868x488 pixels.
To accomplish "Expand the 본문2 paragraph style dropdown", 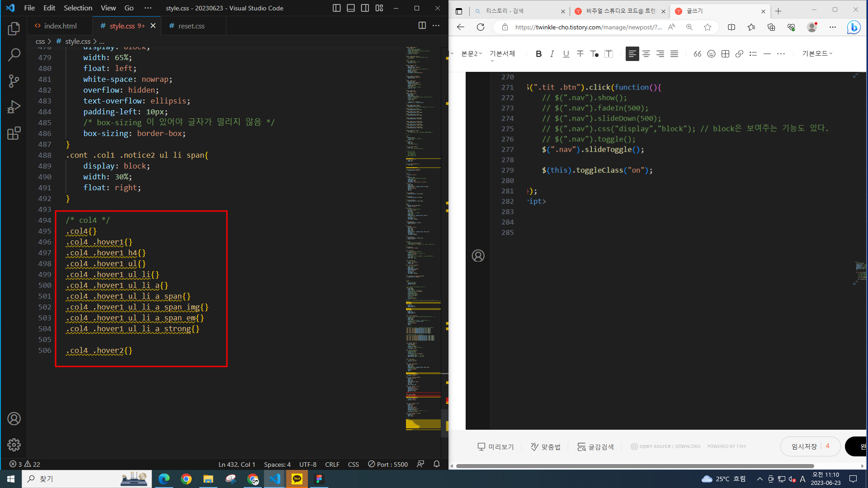I will tap(471, 54).
